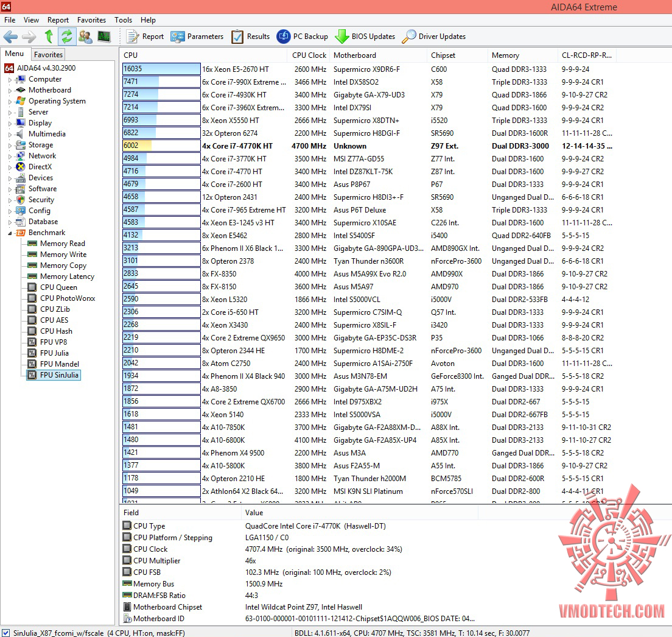
Task: Switch to the Favorites tab
Action: pos(48,54)
